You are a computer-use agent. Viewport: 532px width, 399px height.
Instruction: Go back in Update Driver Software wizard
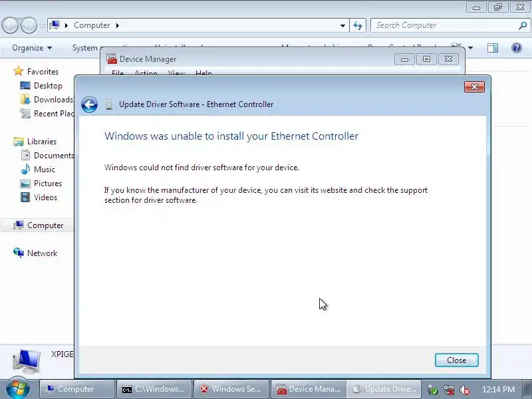coord(90,104)
